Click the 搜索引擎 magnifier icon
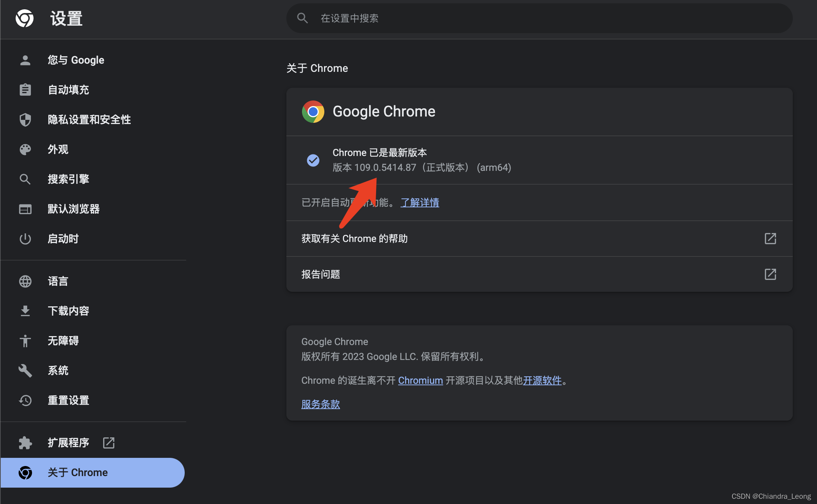 [25, 179]
